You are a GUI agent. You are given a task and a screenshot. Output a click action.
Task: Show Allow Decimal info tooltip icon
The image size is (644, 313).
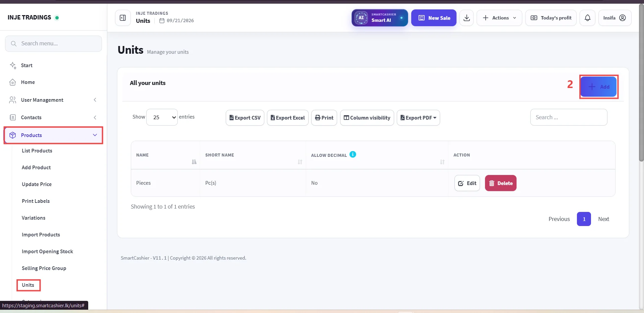click(353, 154)
